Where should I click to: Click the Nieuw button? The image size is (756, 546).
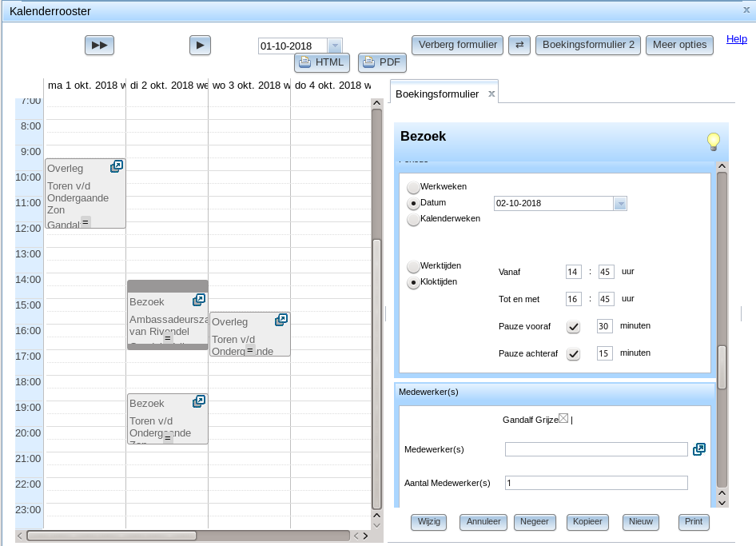pyautogui.click(x=640, y=522)
